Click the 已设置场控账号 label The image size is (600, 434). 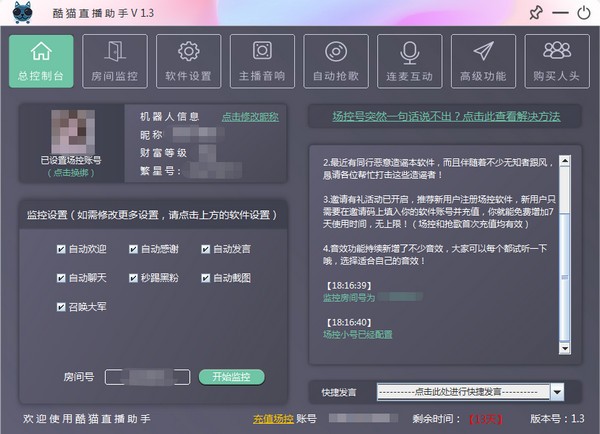(71, 160)
